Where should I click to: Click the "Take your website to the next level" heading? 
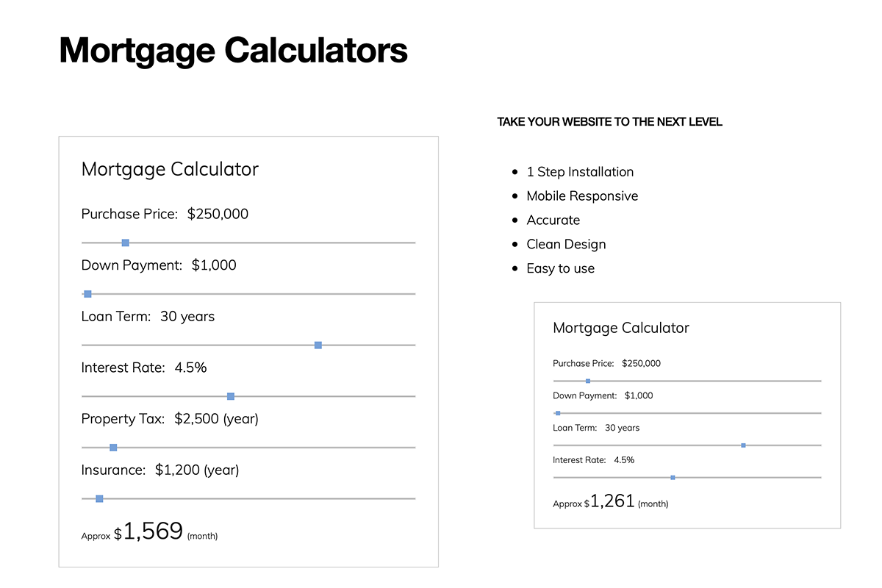[x=609, y=122]
